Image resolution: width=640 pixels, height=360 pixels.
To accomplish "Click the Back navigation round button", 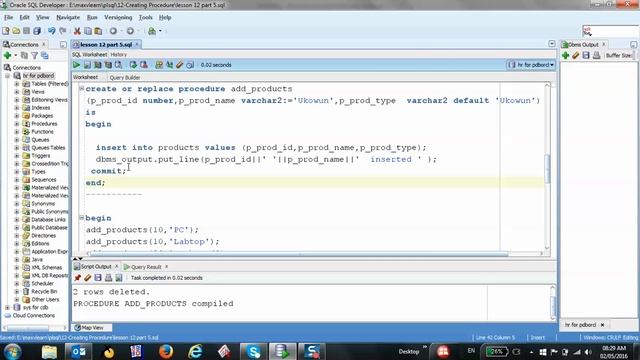I will (113, 31).
